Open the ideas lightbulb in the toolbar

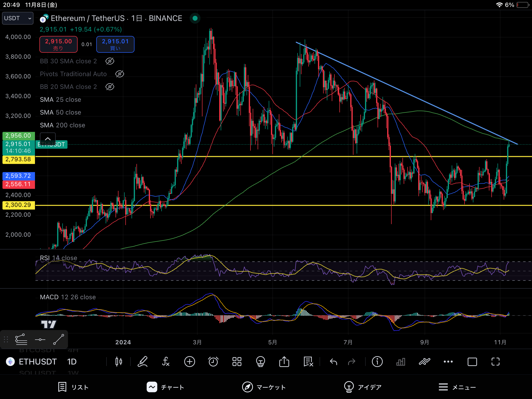click(260, 362)
